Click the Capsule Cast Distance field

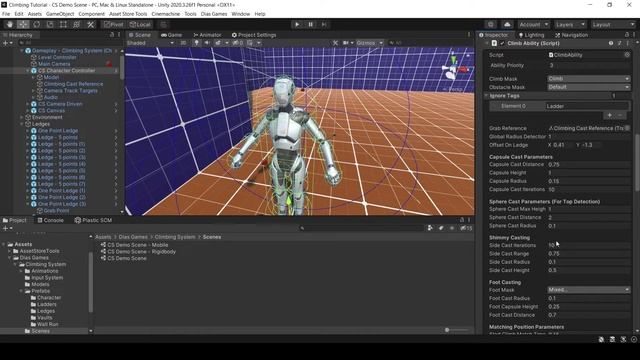pyautogui.click(x=588, y=164)
